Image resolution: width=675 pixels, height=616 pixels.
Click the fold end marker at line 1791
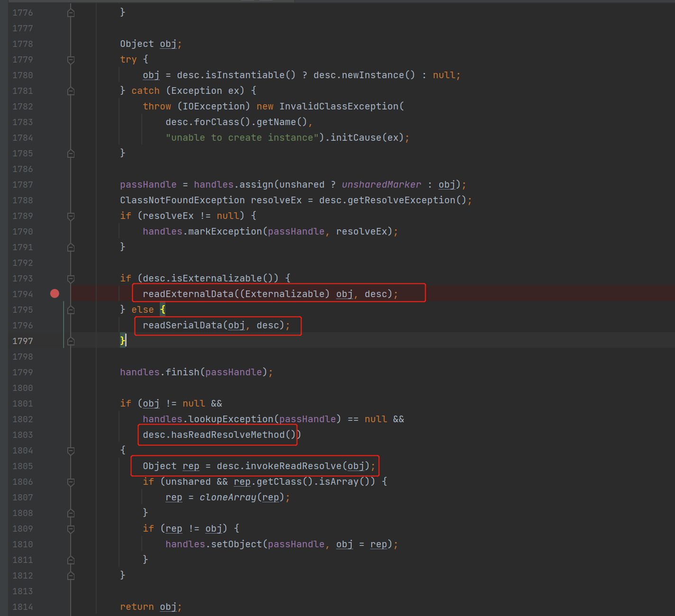(71, 247)
